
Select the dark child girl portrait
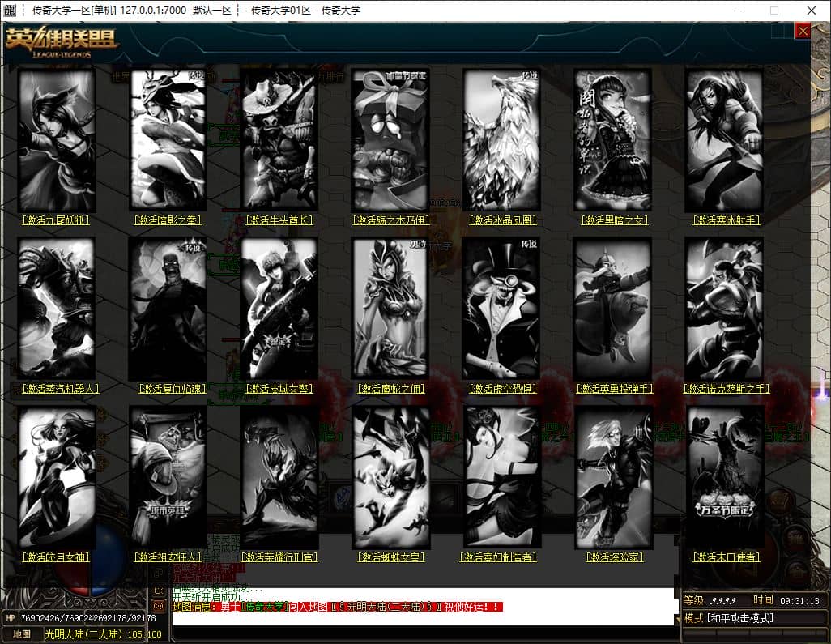[613, 140]
